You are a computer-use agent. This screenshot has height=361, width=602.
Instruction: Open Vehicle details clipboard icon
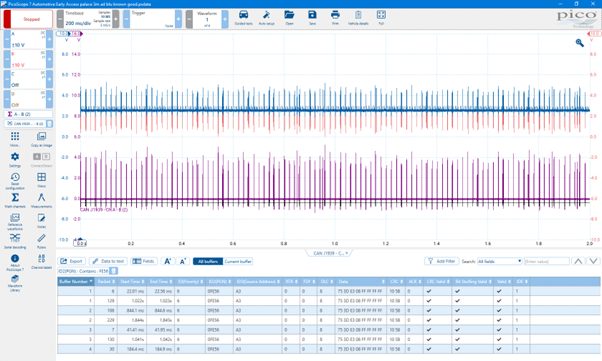(x=358, y=18)
